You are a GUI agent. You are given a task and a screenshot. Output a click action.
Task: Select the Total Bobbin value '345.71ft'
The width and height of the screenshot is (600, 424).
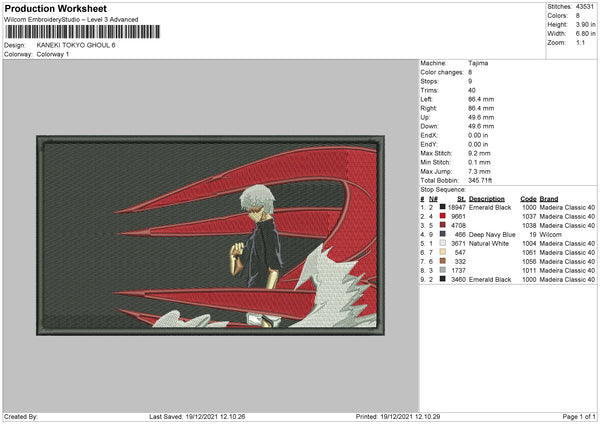480,180
